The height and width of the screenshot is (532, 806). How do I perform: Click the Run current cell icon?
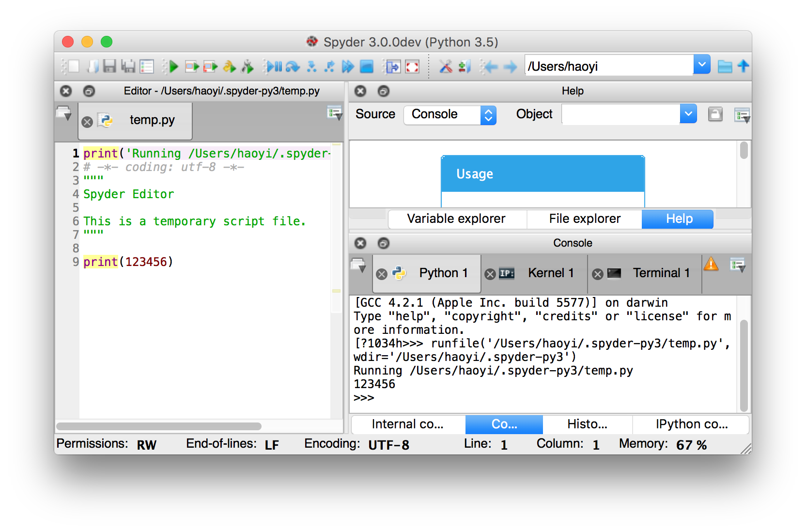(x=192, y=66)
